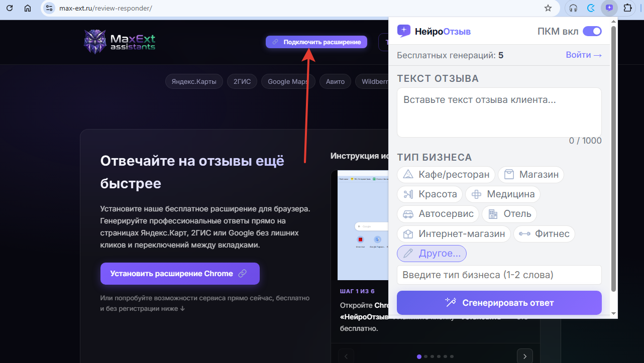This screenshot has width=644, height=363.
Task: Click the address bar URL
Action: (105, 8)
